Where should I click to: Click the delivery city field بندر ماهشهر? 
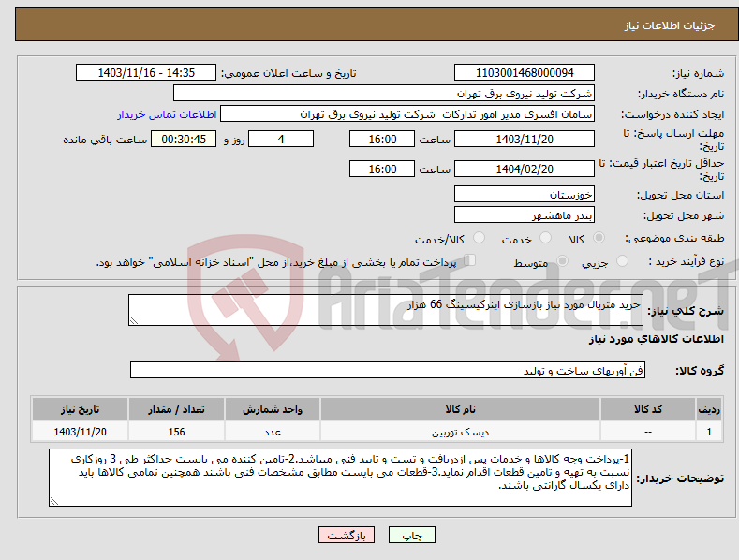(x=525, y=215)
